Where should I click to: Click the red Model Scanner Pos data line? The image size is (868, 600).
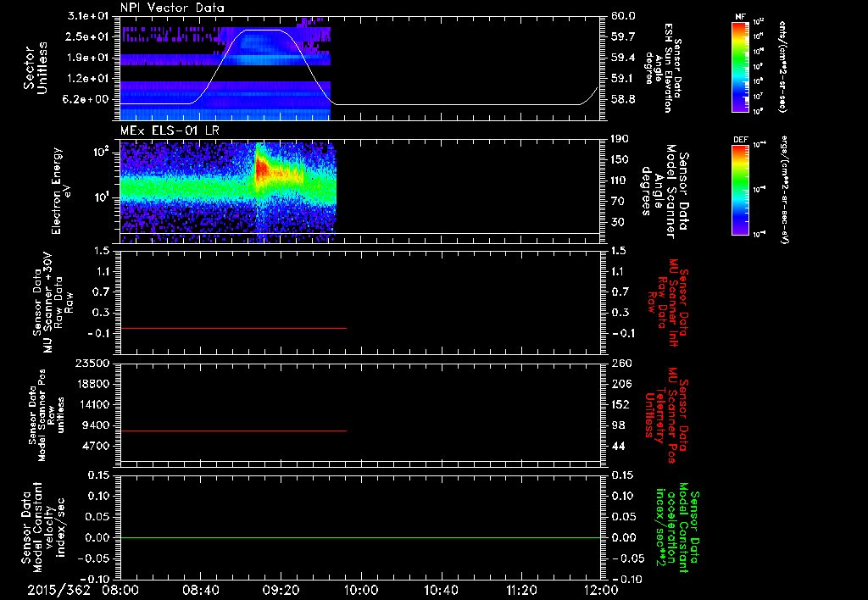click(x=233, y=431)
